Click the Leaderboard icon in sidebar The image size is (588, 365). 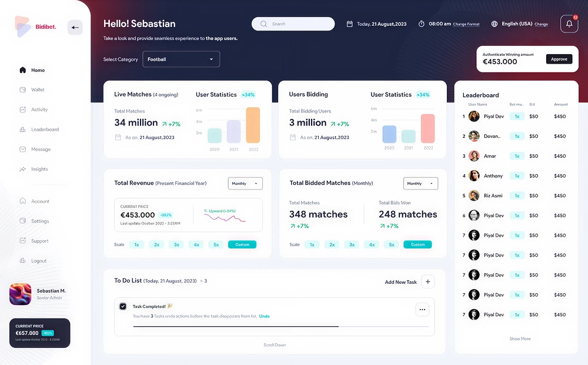point(22,130)
